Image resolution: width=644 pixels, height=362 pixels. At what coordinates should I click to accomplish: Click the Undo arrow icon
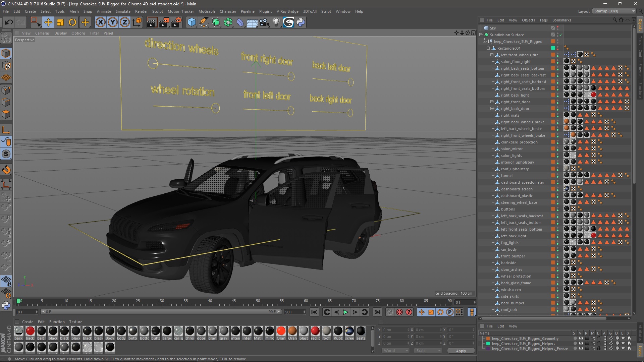click(9, 22)
